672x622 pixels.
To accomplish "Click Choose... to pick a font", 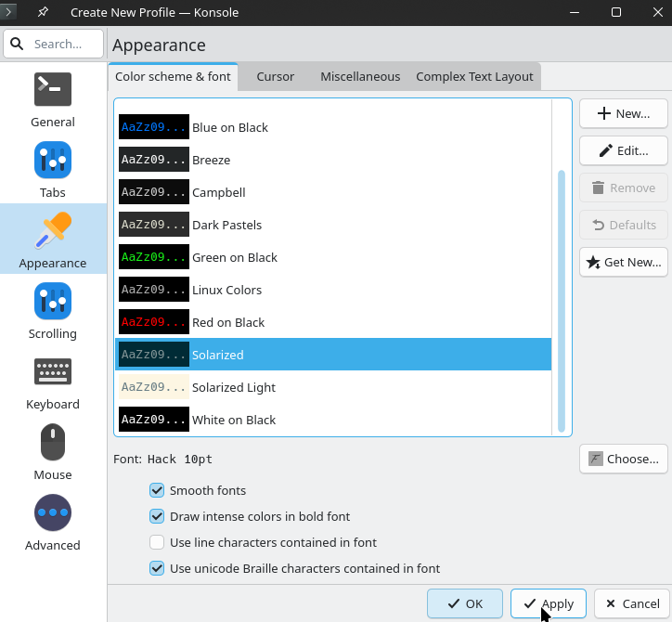I will 624,460.
